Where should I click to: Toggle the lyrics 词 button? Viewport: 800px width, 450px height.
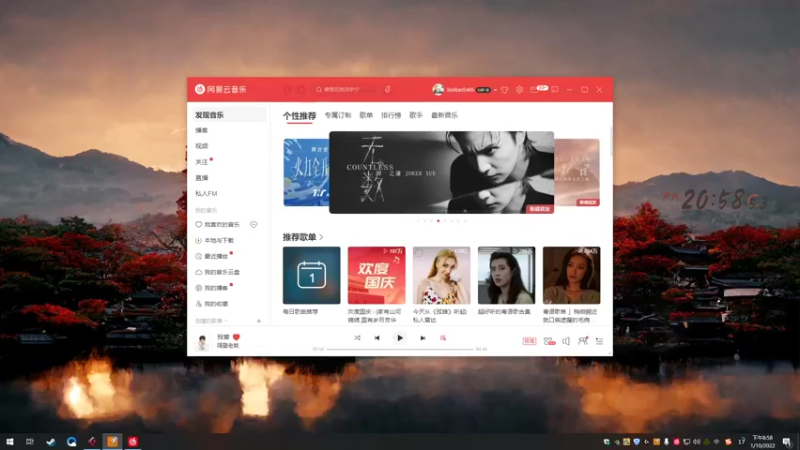coord(443,338)
